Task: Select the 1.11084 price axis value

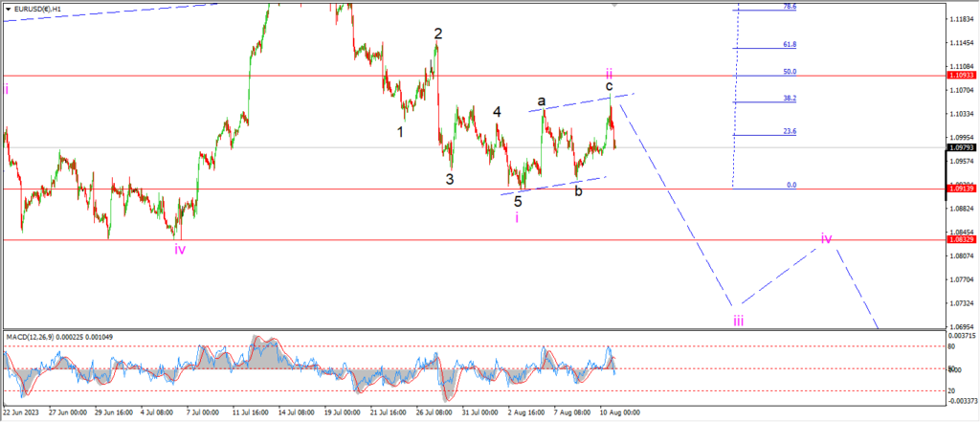Action: tap(960, 66)
